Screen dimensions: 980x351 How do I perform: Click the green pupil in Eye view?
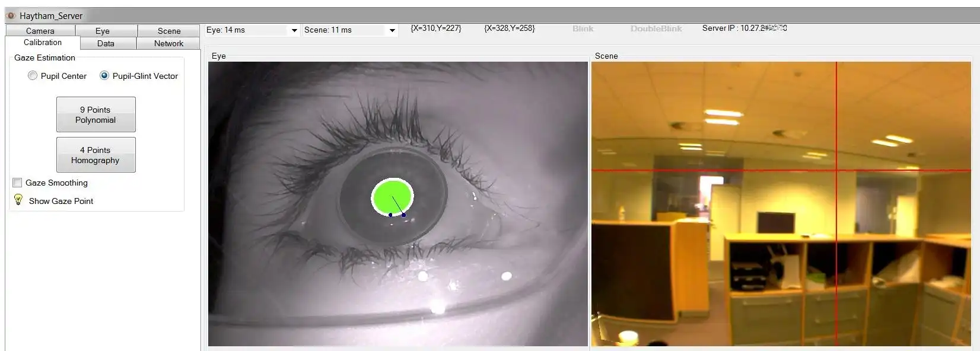pyautogui.click(x=392, y=196)
